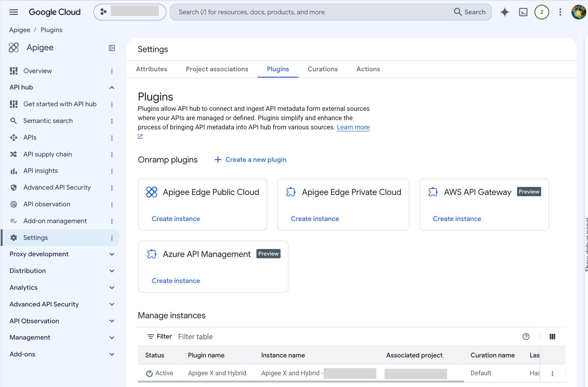
Task: Open the user account avatar
Action: [578, 12]
